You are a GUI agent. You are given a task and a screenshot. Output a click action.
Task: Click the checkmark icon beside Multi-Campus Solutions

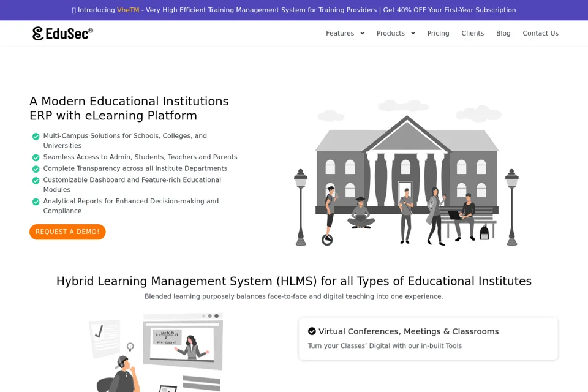click(x=36, y=136)
